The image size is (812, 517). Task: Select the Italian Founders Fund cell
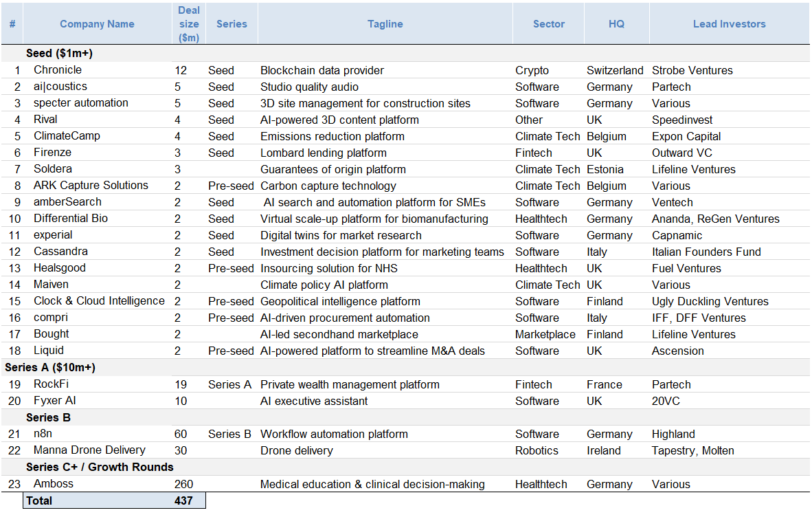tap(706, 252)
